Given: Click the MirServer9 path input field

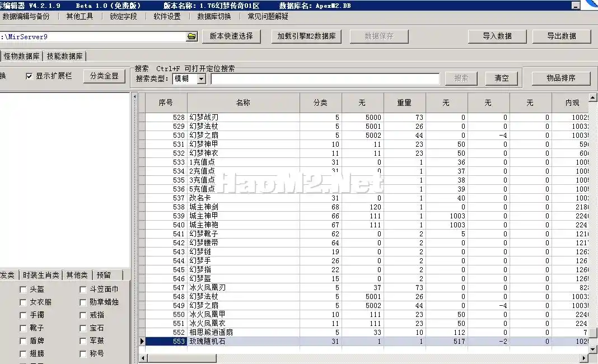Looking at the screenshot, I should 94,36.
